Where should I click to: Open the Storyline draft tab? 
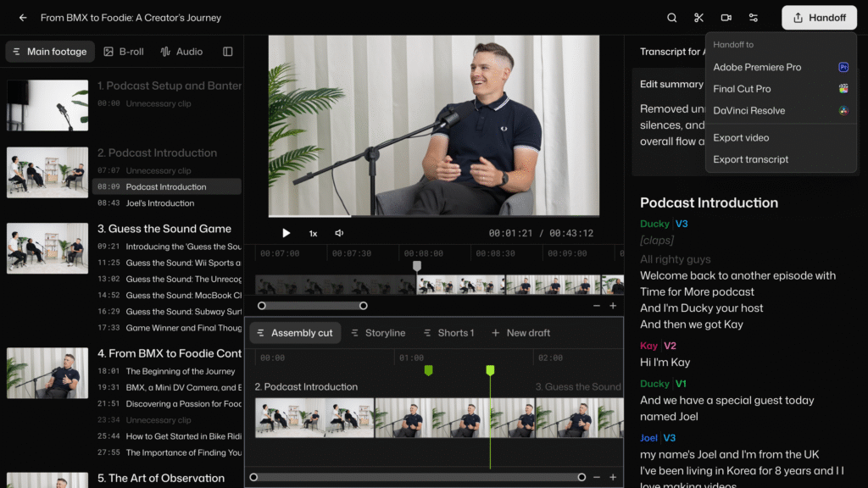378,332
